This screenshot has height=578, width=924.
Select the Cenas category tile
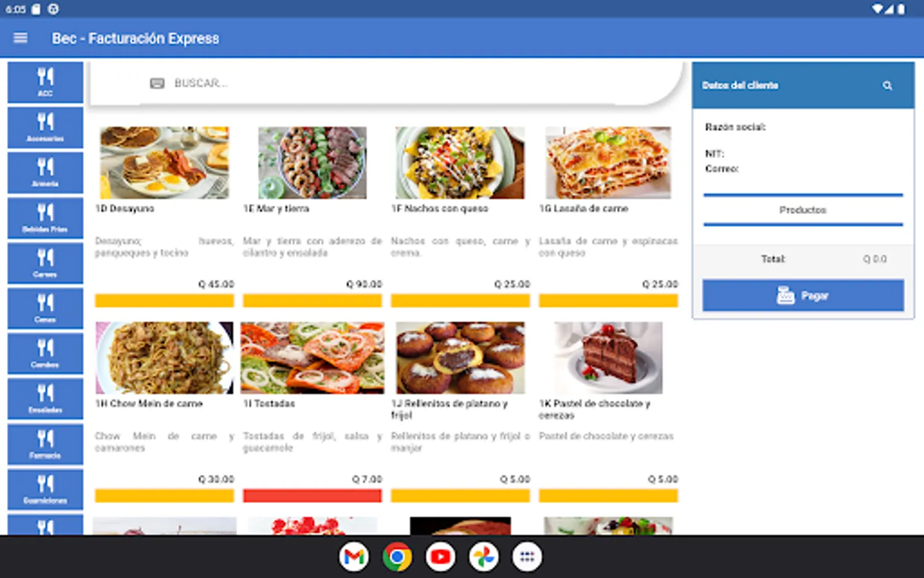[46, 308]
